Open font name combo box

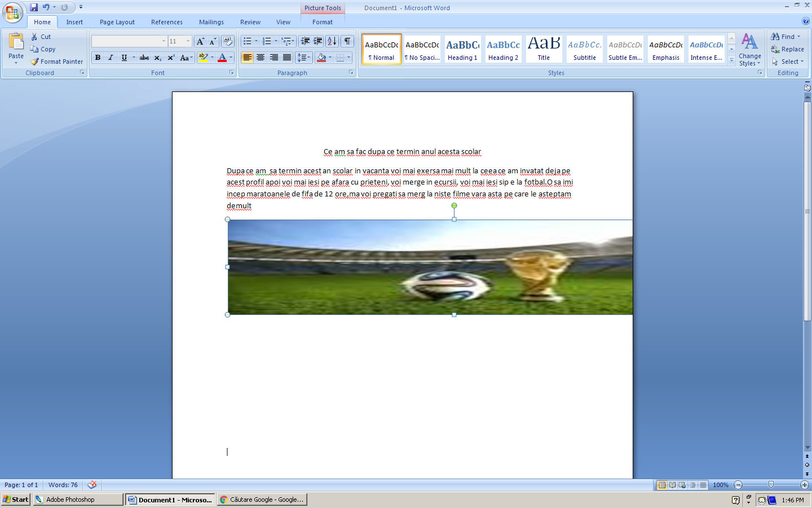pyautogui.click(x=129, y=41)
